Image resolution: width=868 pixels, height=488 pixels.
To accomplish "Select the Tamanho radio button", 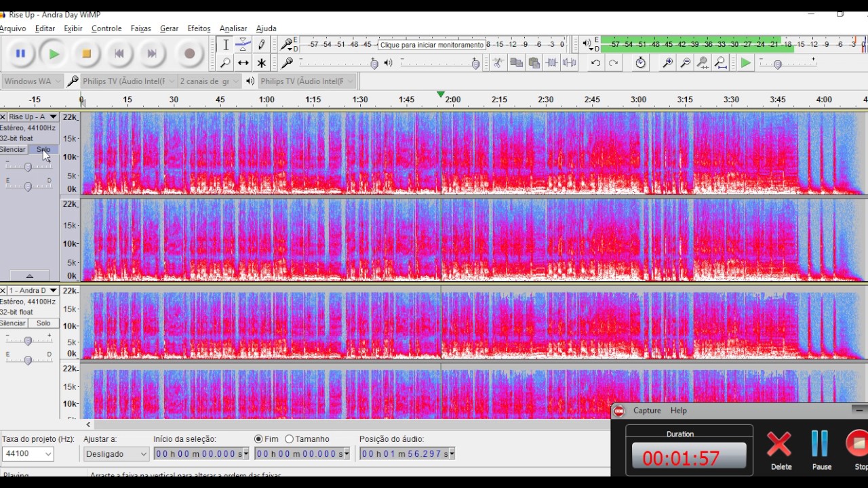I will [x=290, y=439].
